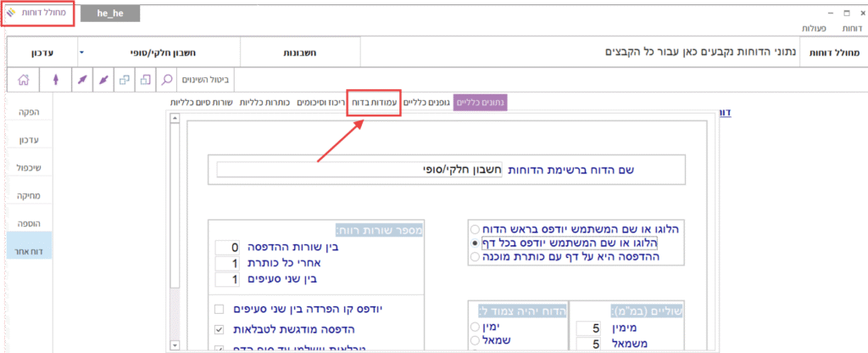Open the חשבון חלקי/סופי dropdown arrow
868x353 pixels.
click(81, 52)
